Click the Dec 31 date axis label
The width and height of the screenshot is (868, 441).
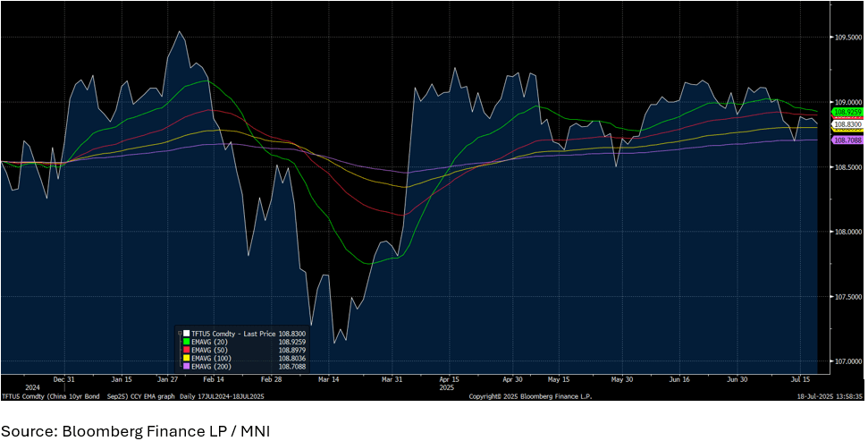pos(63,379)
